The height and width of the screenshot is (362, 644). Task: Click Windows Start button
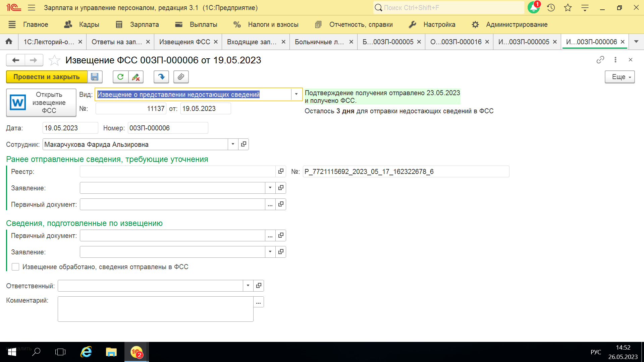(x=12, y=352)
